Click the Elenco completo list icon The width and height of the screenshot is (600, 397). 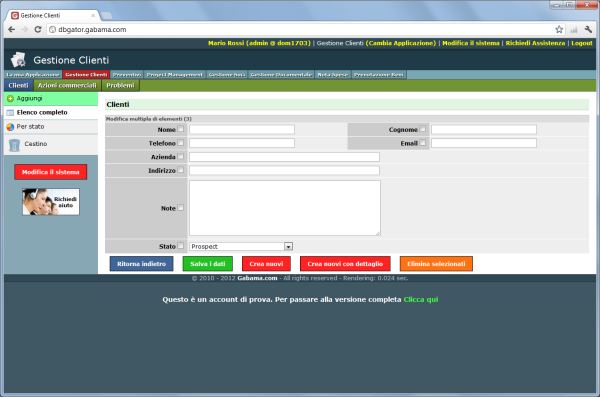tap(10, 113)
